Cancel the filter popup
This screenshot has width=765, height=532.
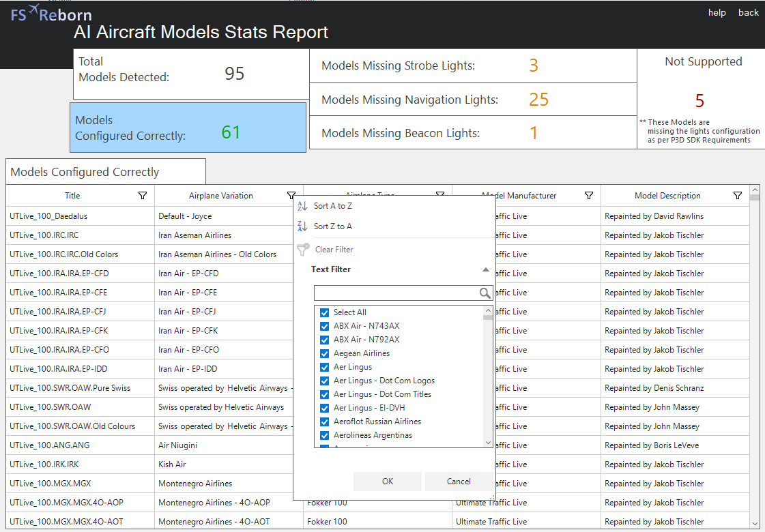tap(459, 482)
